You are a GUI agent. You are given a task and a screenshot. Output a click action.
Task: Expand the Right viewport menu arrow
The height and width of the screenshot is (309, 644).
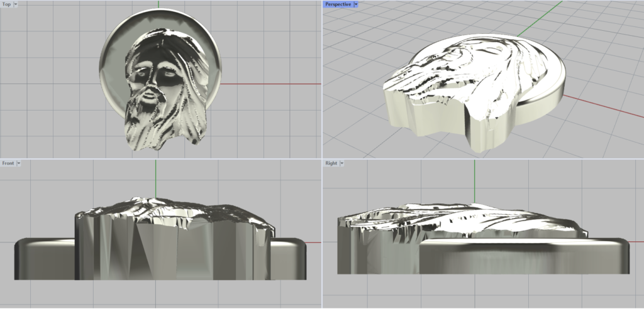[x=342, y=163]
